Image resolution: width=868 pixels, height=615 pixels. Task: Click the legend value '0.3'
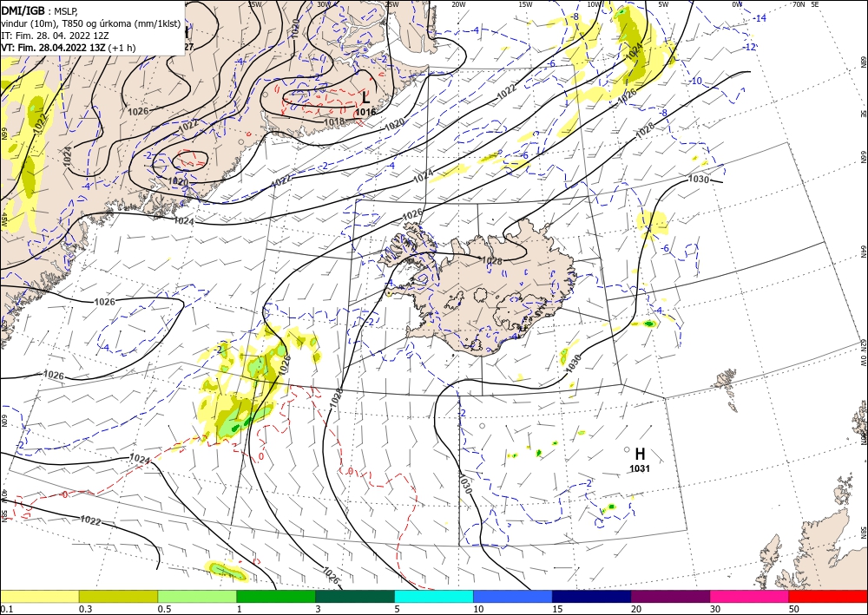click(85, 609)
